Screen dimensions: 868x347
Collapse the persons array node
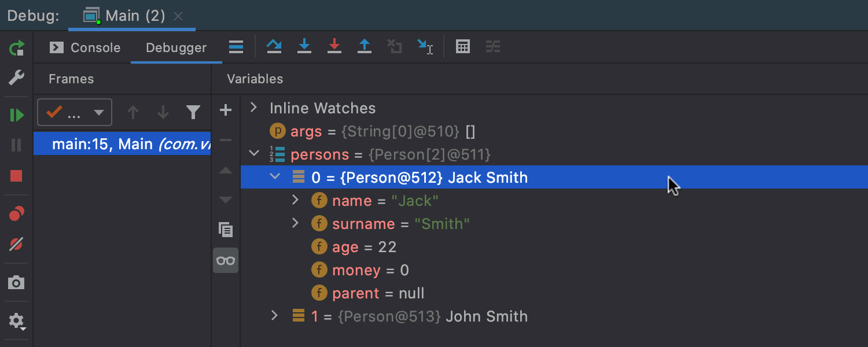(x=253, y=154)
